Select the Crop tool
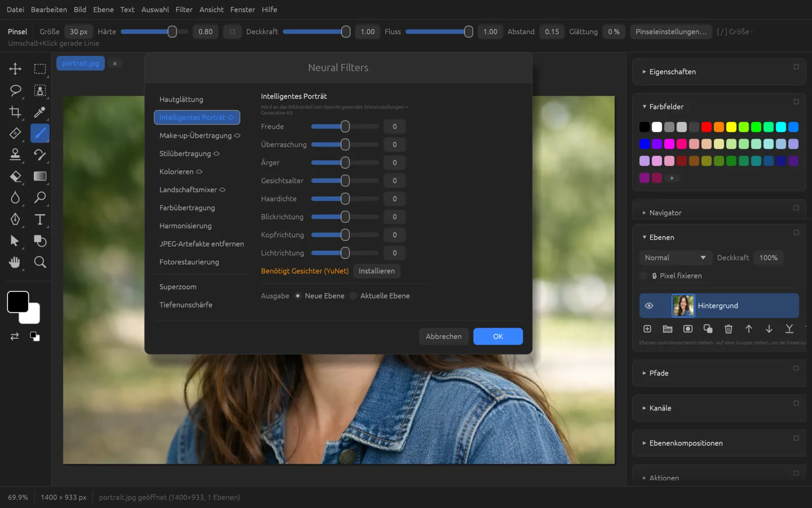The width and height of the screenshot is (812, 508). [15, 112]
